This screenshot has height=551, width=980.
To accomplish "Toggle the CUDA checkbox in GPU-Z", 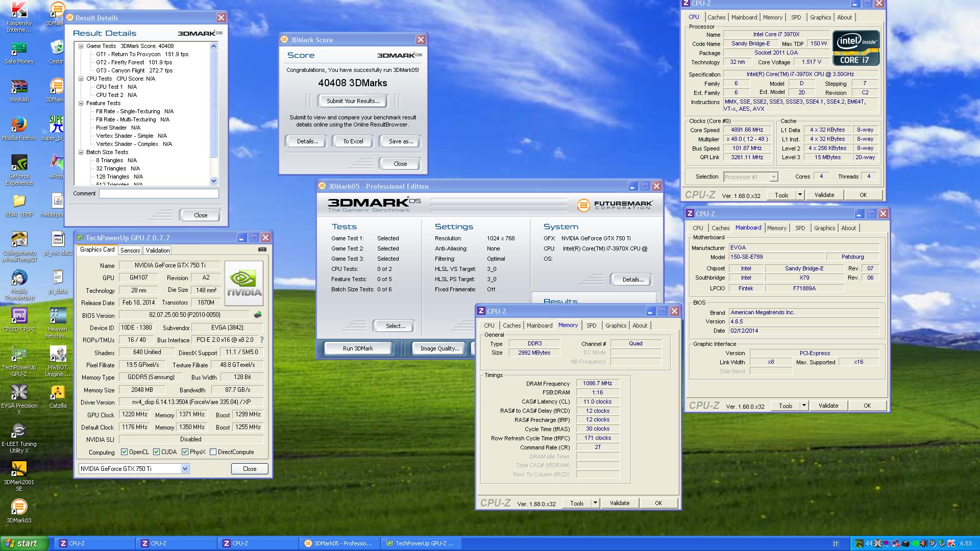I will click(x=156, y=452).
